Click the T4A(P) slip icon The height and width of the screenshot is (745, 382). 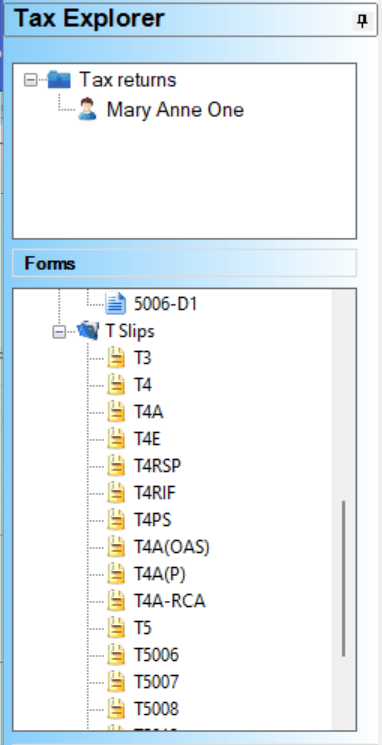pos(116,574)
